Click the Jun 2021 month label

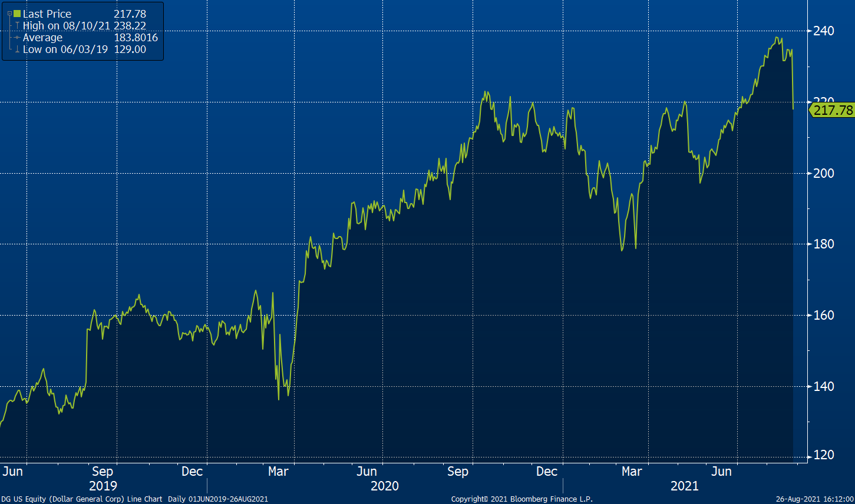coord(721,471)
